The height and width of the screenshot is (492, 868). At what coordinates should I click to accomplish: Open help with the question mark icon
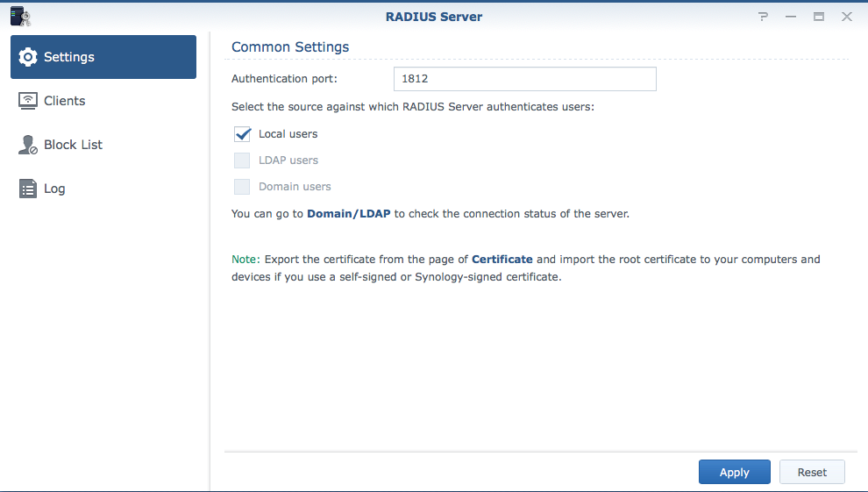764,17
